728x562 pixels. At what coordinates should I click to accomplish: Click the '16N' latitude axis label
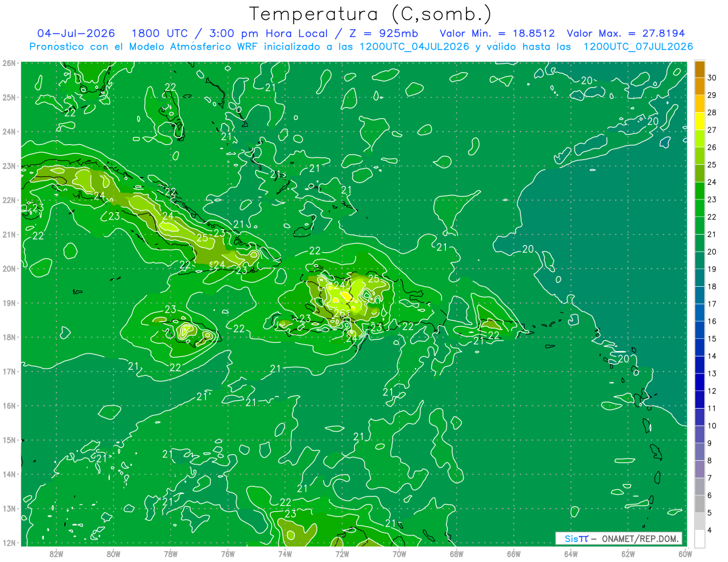coord(8,406)
